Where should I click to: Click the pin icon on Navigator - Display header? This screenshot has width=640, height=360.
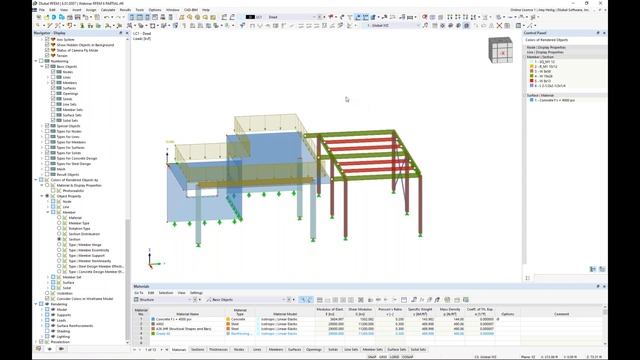point(121,33)
